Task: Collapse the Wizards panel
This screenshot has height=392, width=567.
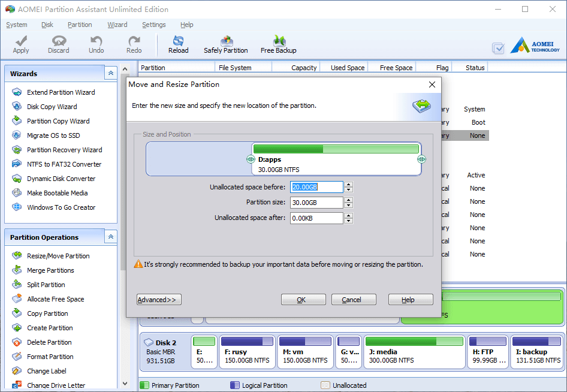Action: pyautogui.click(x=111, y=73)
